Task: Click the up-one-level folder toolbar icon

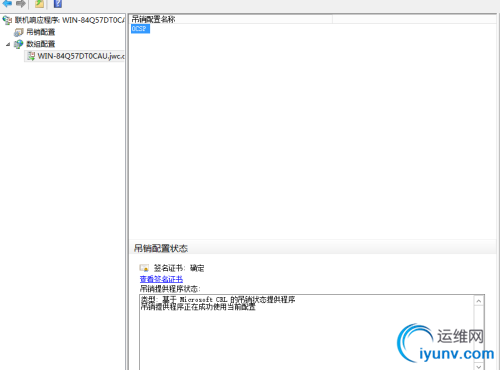Action: 39,4
